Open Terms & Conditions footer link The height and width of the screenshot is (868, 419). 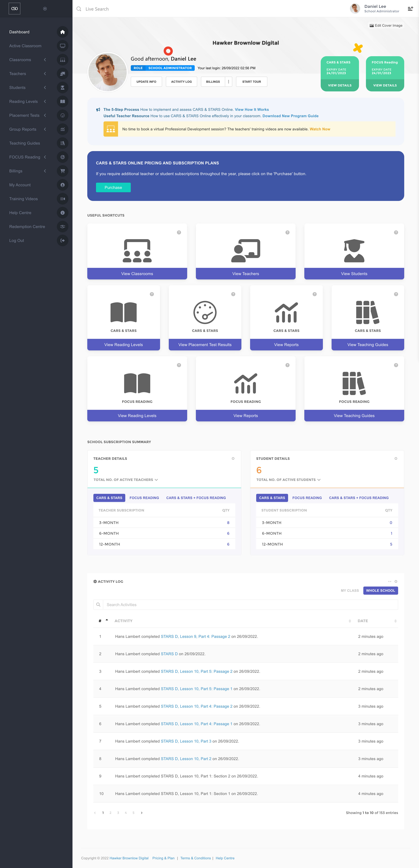(x=196, y=858)
